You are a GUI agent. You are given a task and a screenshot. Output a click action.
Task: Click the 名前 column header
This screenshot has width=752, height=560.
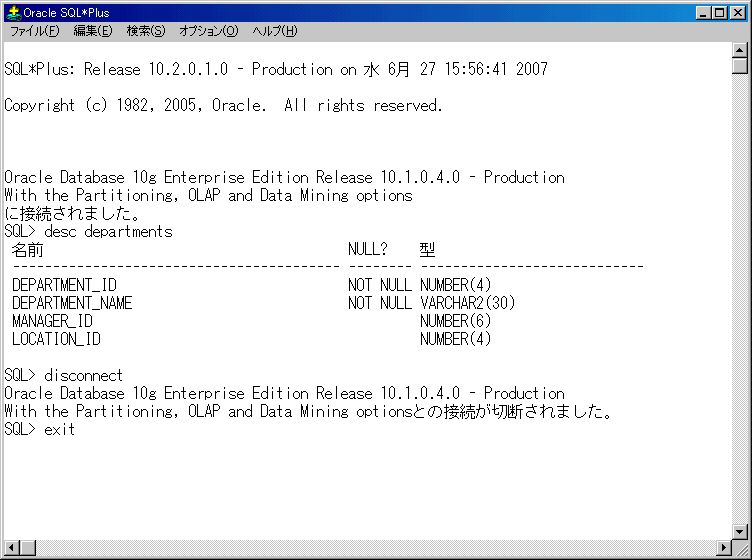tap(27, 249)
